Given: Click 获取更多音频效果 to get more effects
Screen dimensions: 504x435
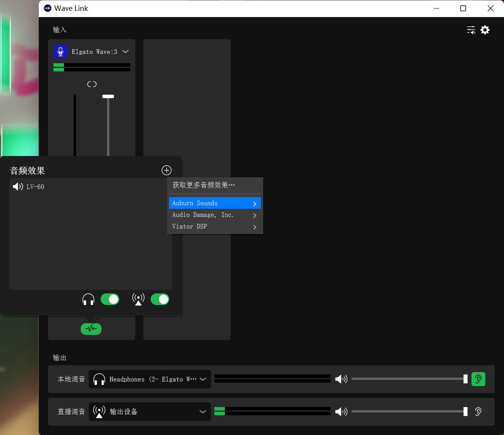Looking at the screenshot, I should tap(204, 185).
